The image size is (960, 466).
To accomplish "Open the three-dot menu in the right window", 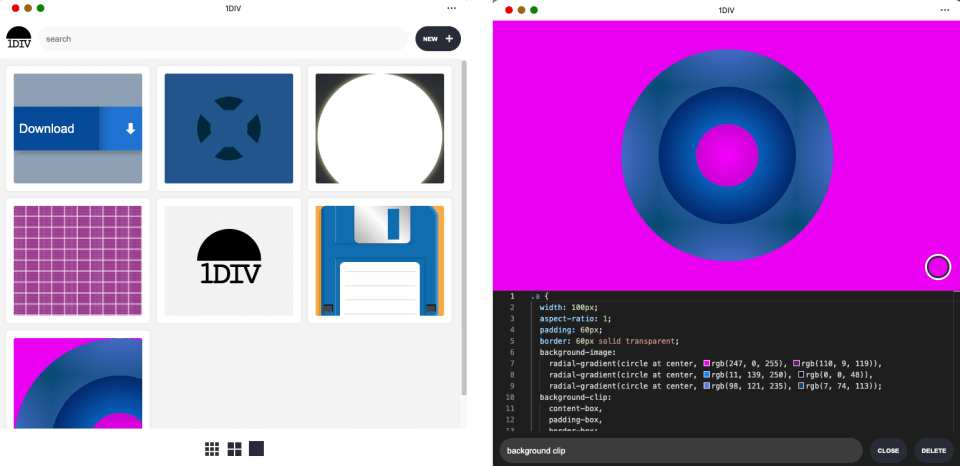I will [x=944, y=9].
